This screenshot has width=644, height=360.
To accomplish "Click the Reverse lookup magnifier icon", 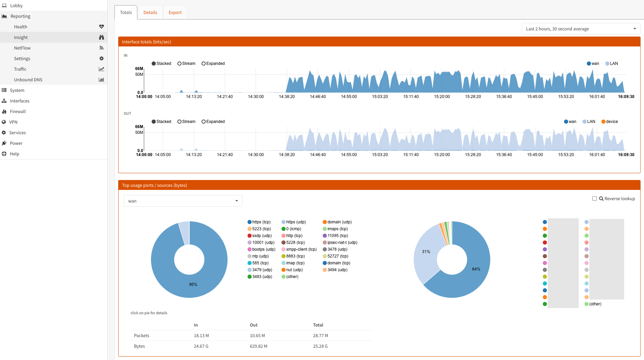I will click(x=601, y=198).
